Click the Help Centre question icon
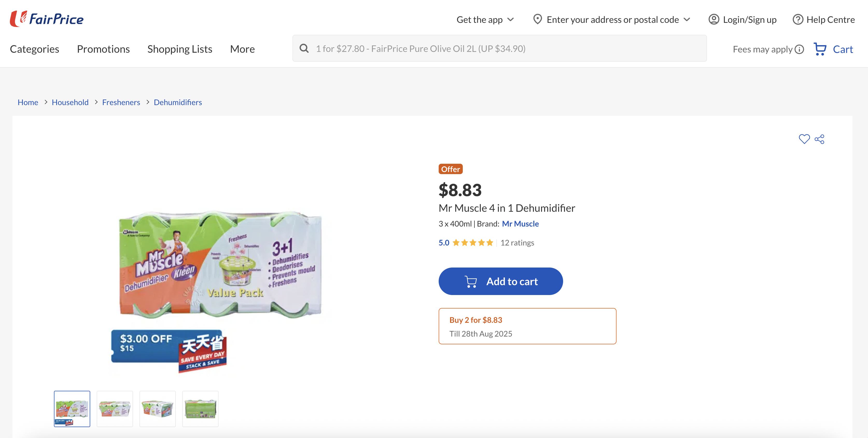 (797, 19)
